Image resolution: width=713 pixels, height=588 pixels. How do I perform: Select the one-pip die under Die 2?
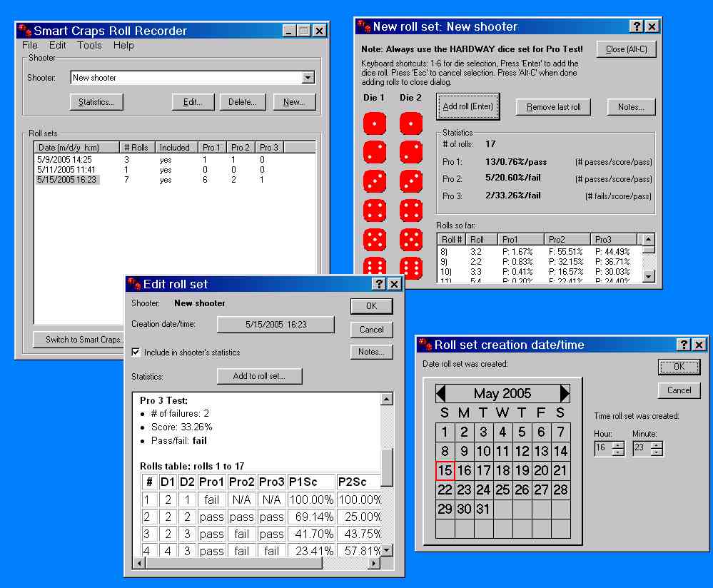411,123
